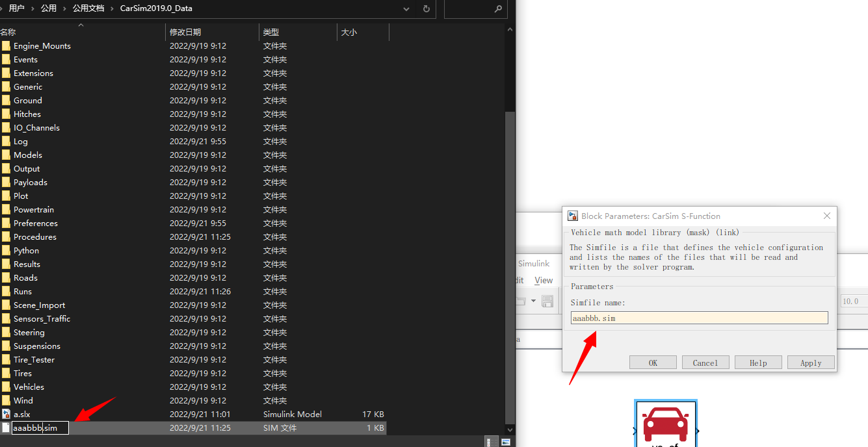Click OK in Block Parameters dialog
The image size is (868, 447).
coord(653,363)
